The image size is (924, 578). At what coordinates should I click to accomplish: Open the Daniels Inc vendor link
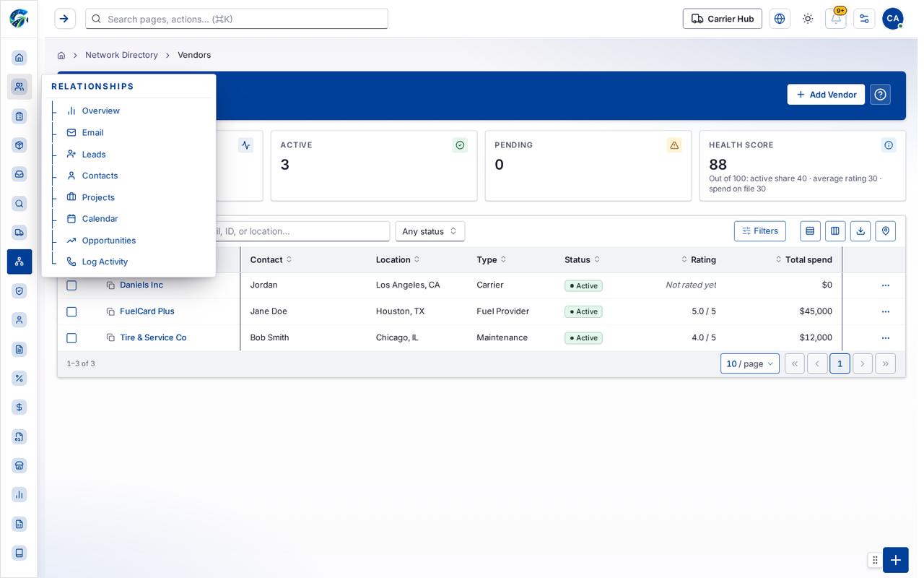click(x=141, y=285)
